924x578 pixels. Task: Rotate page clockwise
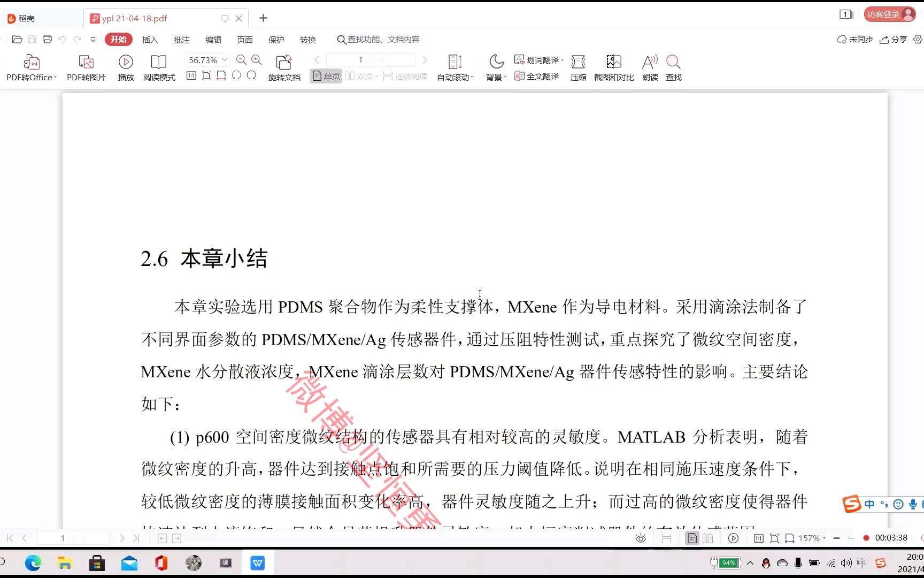pos(251,75)
